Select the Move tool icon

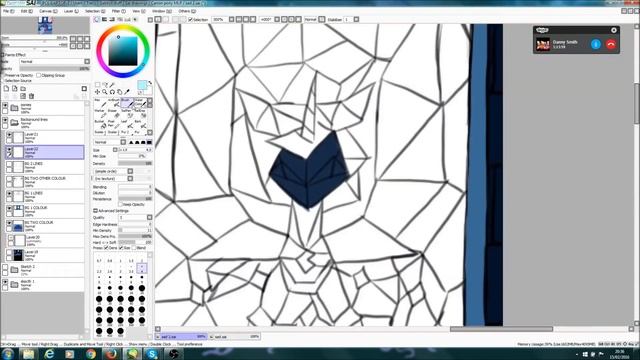[97, 92]
